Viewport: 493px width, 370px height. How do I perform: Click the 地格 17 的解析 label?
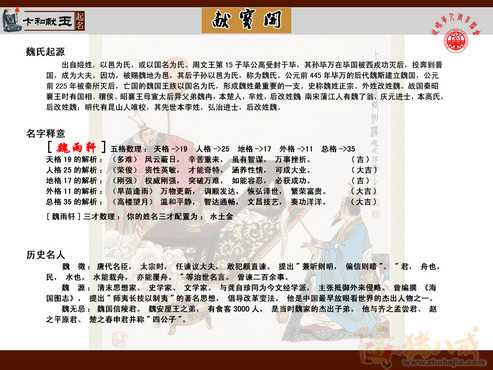[74, 181]
